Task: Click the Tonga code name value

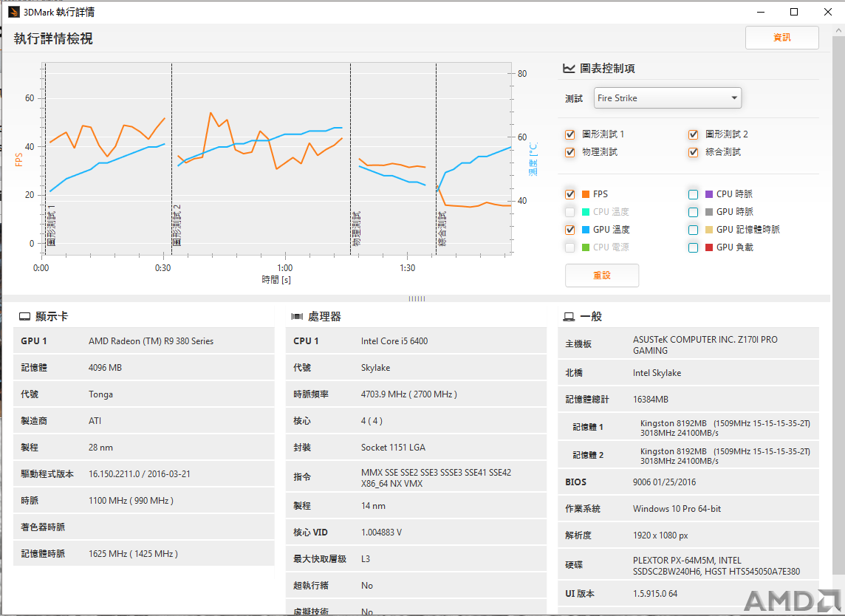Action: point(100,394)
